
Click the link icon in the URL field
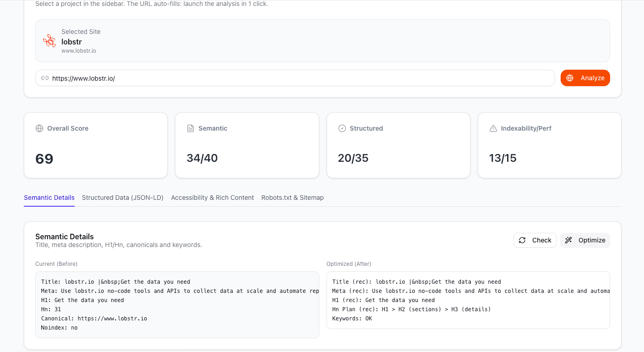pos(44,78)
